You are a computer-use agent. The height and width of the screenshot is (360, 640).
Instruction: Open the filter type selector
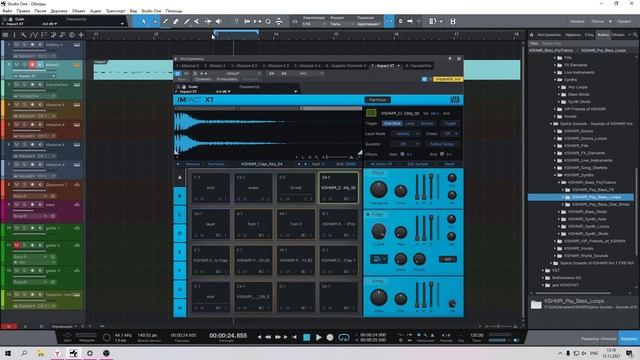click(378, 259)
